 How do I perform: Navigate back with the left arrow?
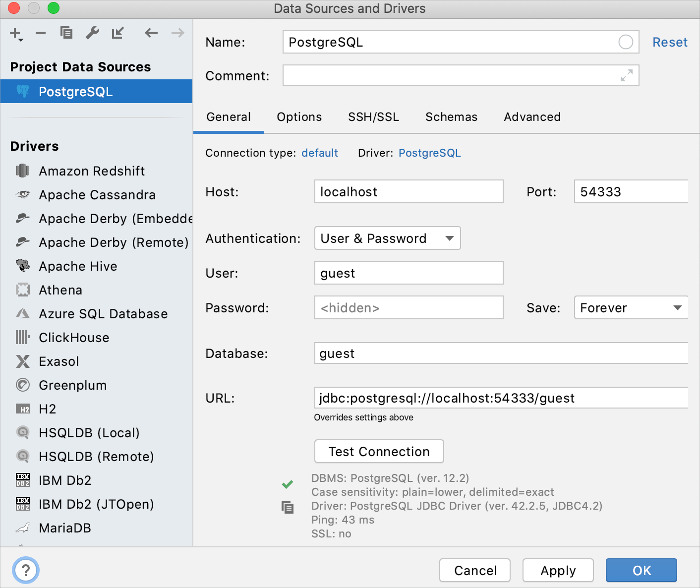coord(151,33)
